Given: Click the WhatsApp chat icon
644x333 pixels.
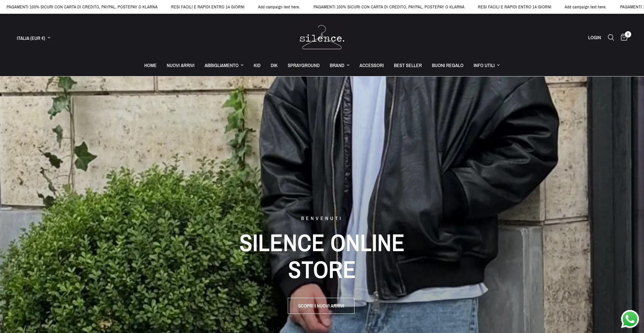Looking at the screenshot, I should (630, 319).
